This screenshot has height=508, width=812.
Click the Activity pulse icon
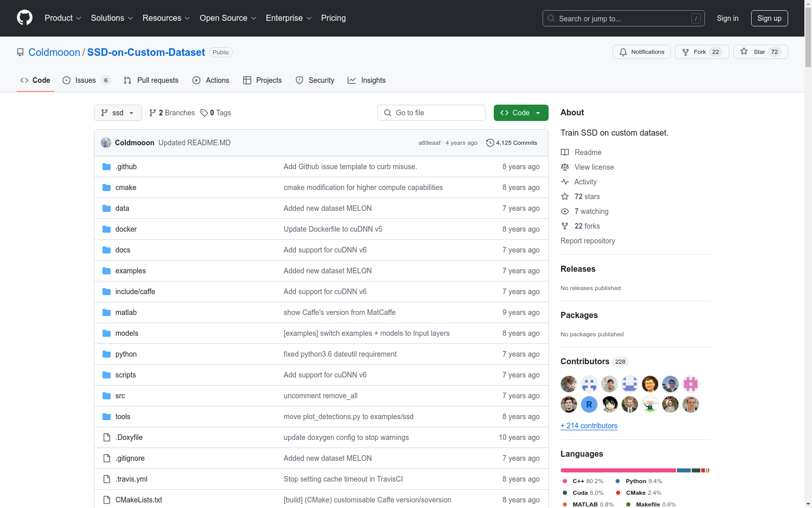tap(565, 182)
